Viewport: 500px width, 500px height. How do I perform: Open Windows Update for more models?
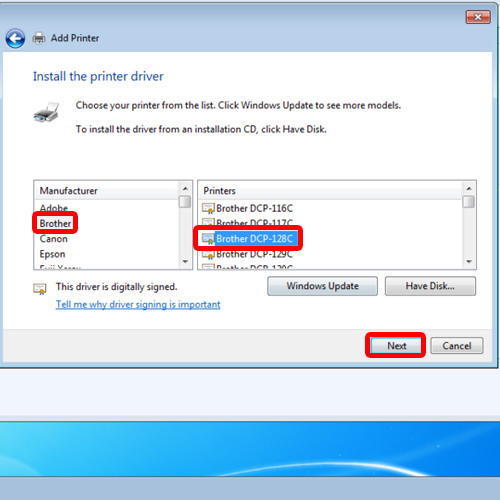pos(322,286)
